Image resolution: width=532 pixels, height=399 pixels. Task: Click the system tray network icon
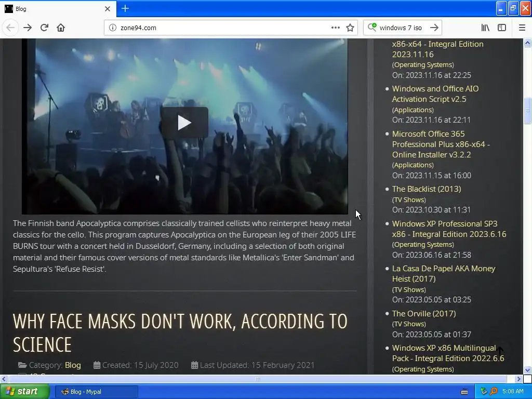tap(484, 392)
